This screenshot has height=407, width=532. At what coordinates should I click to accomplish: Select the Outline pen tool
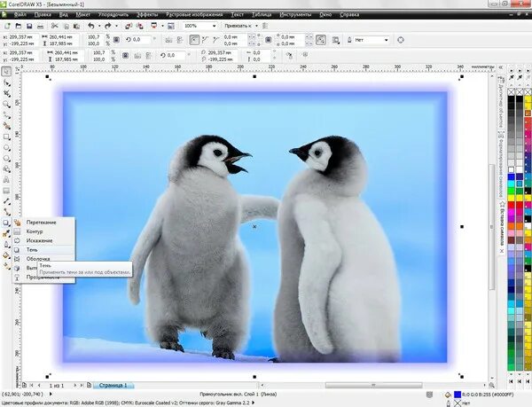coord(6,244)
